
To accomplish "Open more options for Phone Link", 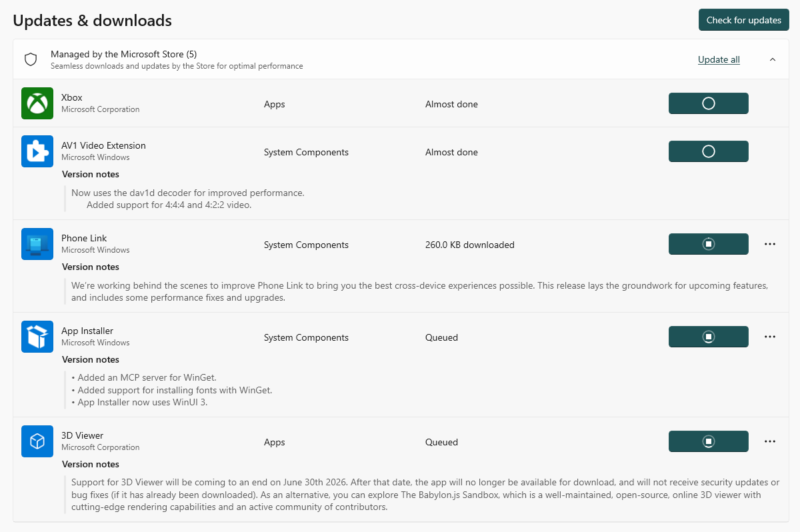I will [x=770, y=244].
